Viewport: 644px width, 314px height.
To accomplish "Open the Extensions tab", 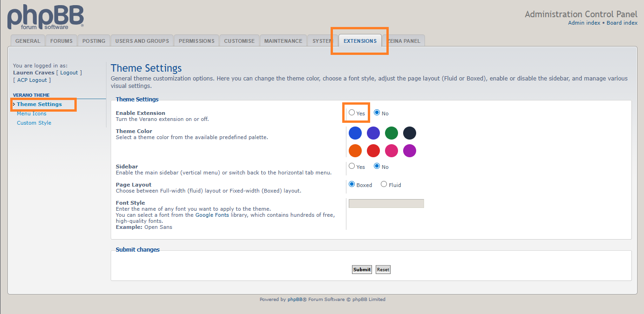I will (x=360, y=41).
